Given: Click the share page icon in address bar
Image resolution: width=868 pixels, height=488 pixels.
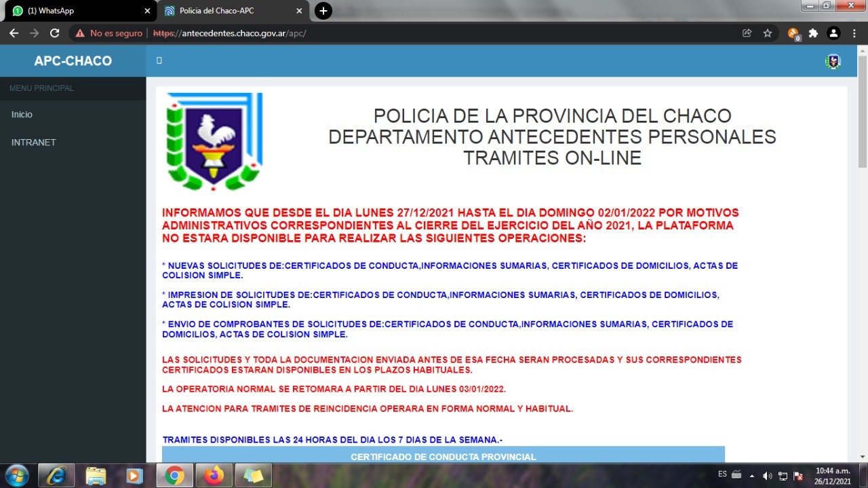Looking at the screenshot, I should point(747,33).
